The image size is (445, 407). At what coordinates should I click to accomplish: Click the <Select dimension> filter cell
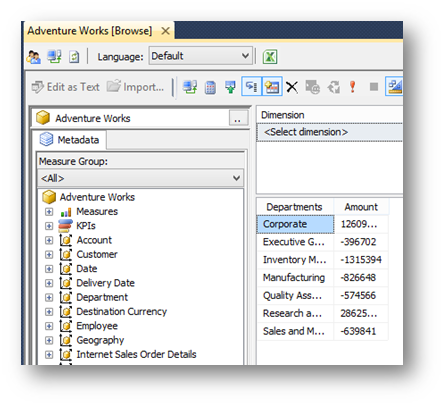point(329,132)
